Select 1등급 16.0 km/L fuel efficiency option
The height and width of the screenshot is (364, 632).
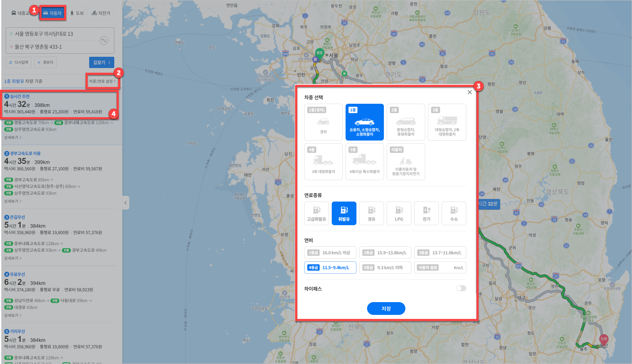[x=330, y=253]
